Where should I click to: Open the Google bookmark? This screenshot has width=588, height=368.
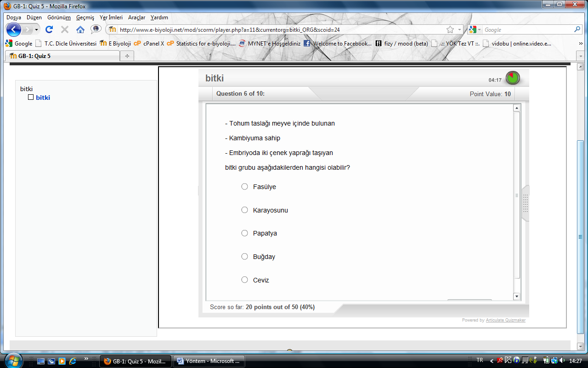click(x=19, y=44)
